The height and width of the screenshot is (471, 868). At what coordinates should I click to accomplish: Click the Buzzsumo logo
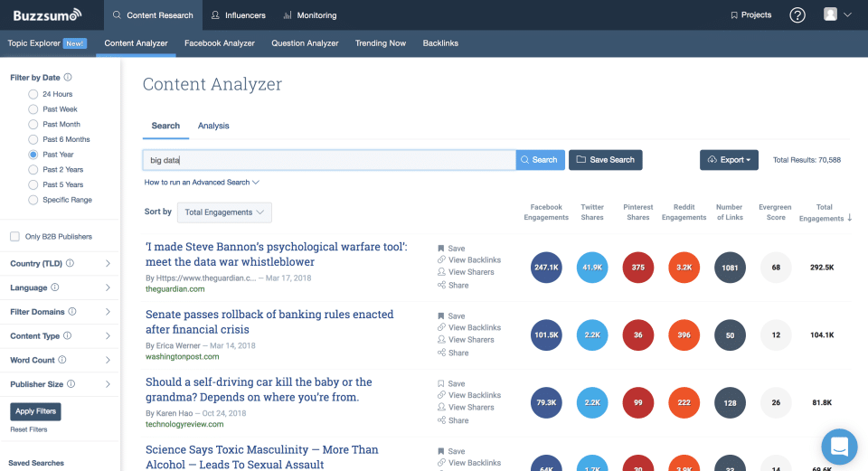click(48, 14)
